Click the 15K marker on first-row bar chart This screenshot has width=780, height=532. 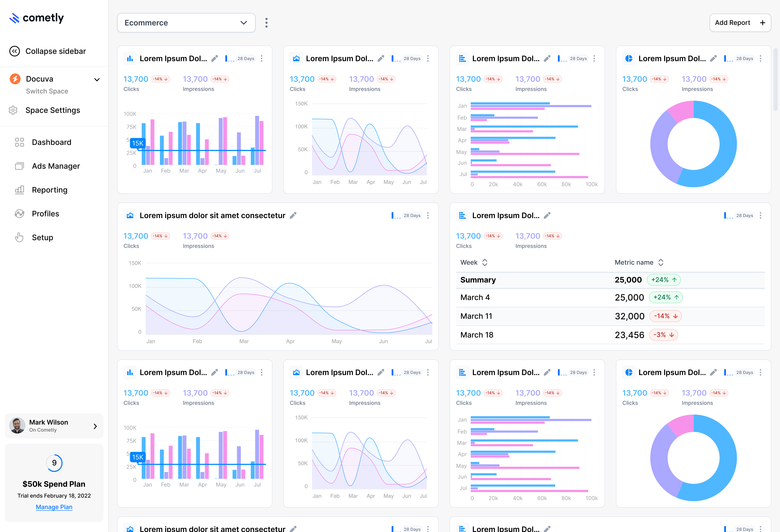(138, 143)
